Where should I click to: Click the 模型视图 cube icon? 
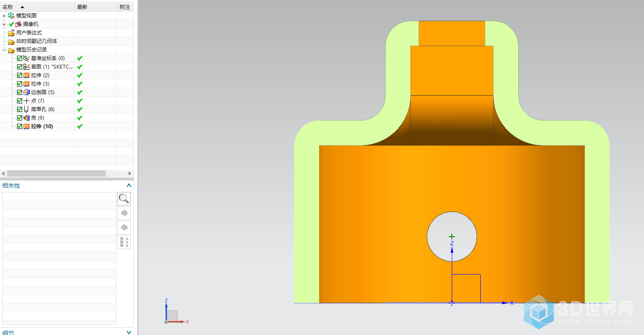pyautogui.click(x=11, y=15)
